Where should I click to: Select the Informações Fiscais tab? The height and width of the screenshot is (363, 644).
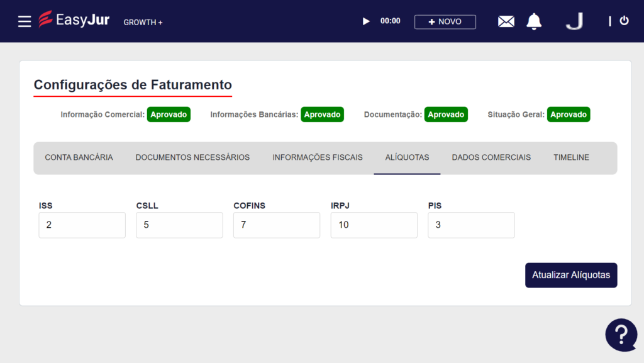(x=318, y=158)
